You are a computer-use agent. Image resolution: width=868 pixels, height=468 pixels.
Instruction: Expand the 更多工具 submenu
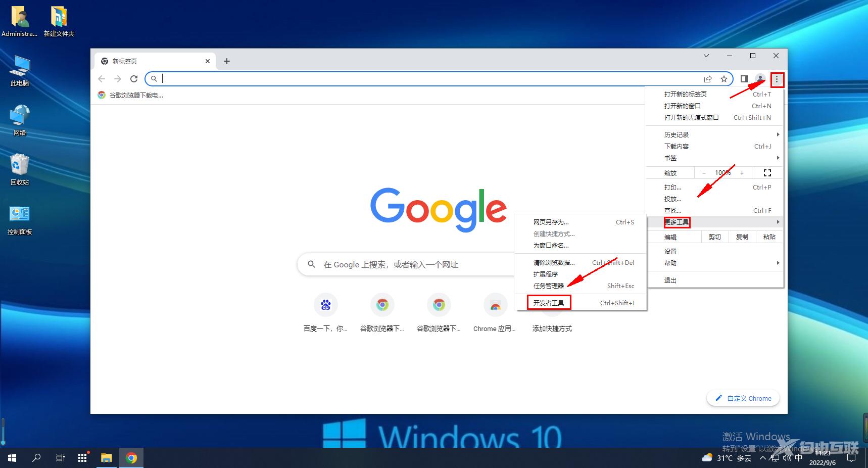(714, 222)
